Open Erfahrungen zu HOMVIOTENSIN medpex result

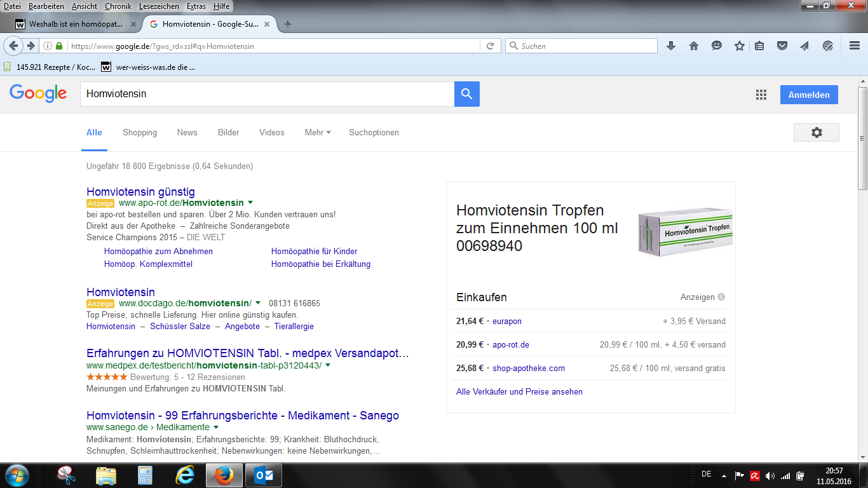coord(248,353)
